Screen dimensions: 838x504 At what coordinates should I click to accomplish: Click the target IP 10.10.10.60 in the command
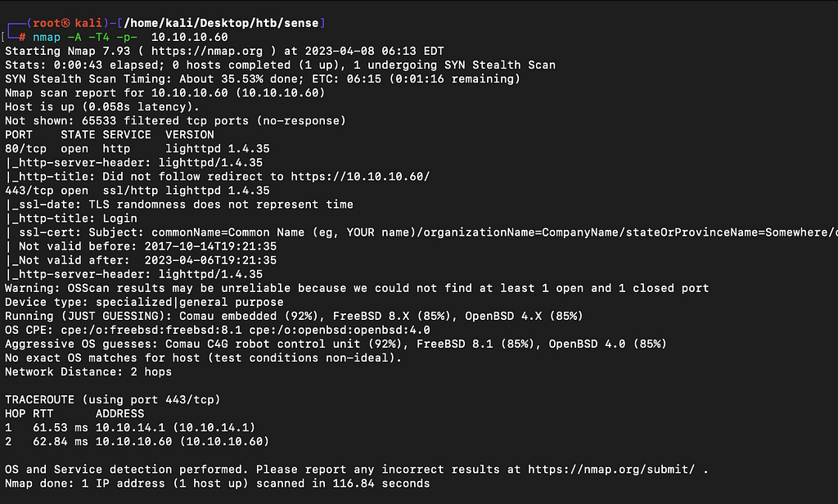tap(190, 38)
